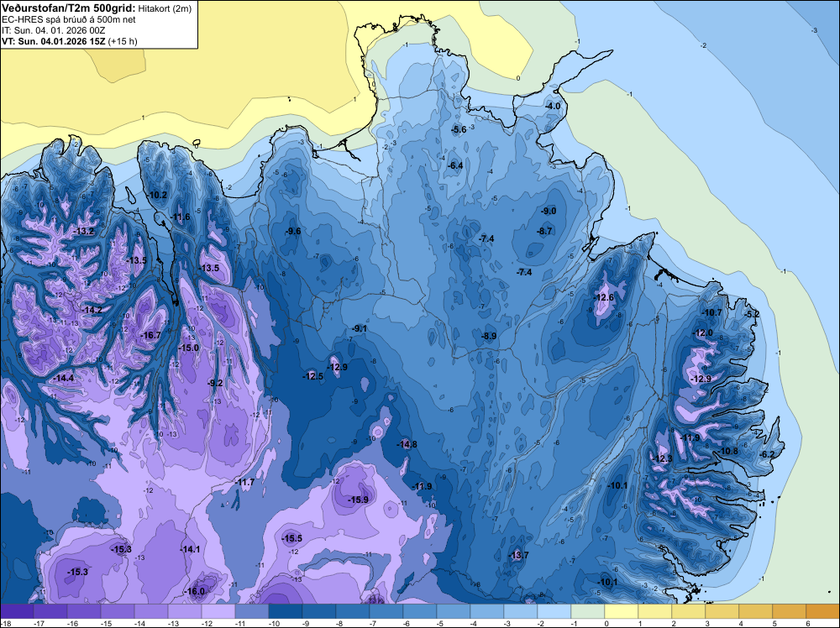This screenshot has height=628, width=840.
Task: Click the color bar swatch between 5 and 6
Action: point(790,611)
